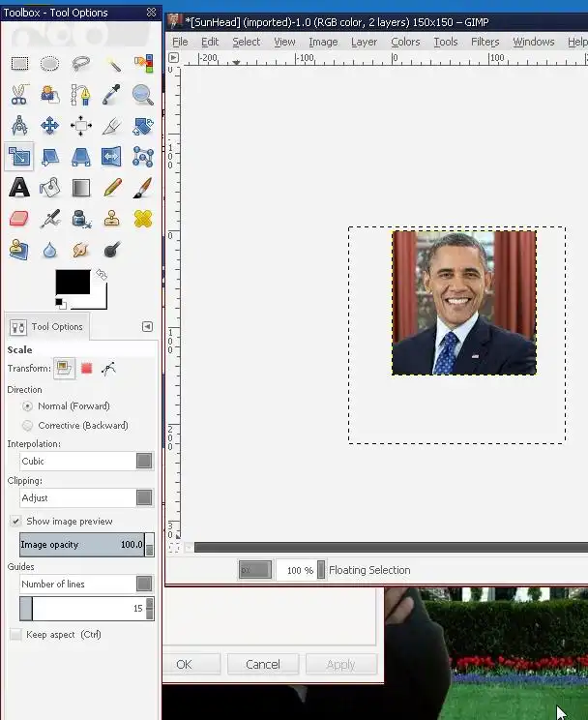
Task: Select the Scale tool in toolbox
Action: [19, 157]
